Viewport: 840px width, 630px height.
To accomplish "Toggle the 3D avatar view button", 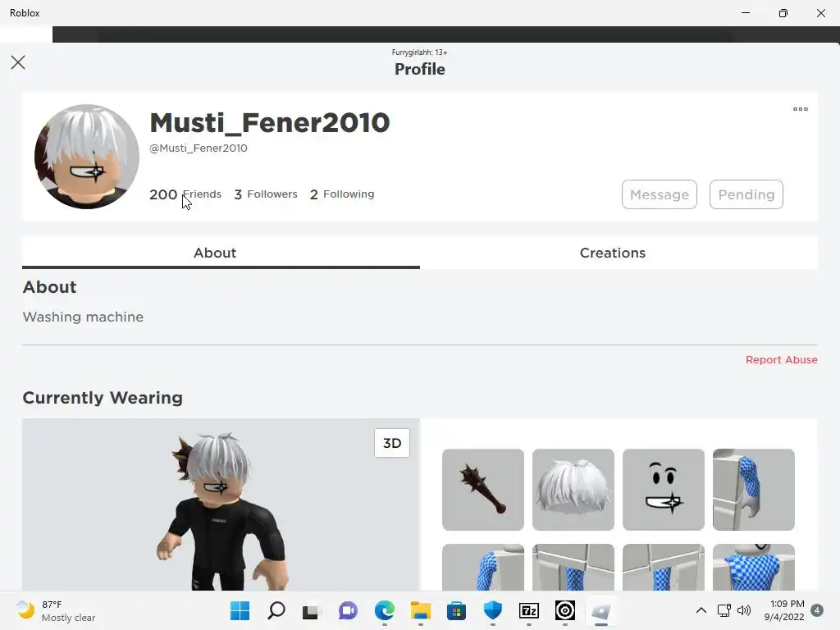I will pos(392,443).
